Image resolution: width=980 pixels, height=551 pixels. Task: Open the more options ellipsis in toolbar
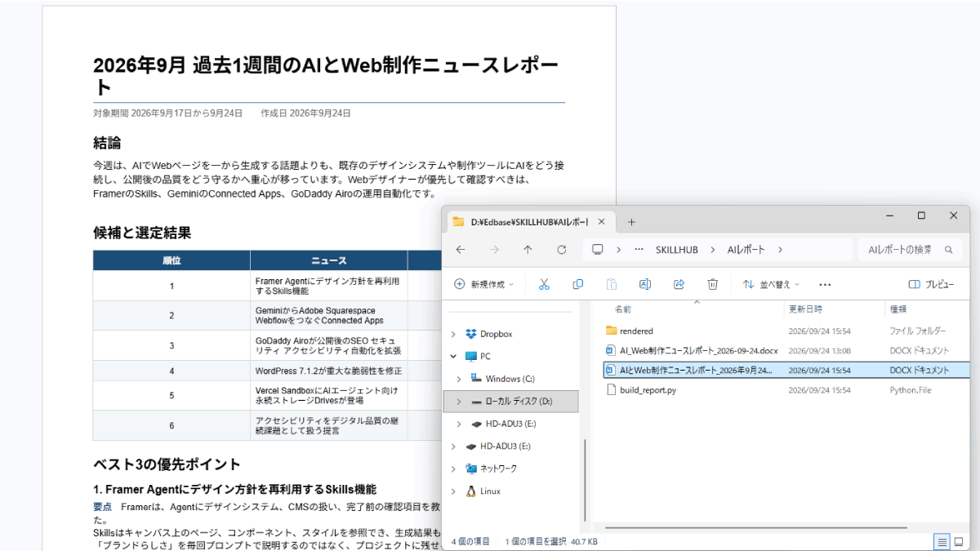point(825,284)
